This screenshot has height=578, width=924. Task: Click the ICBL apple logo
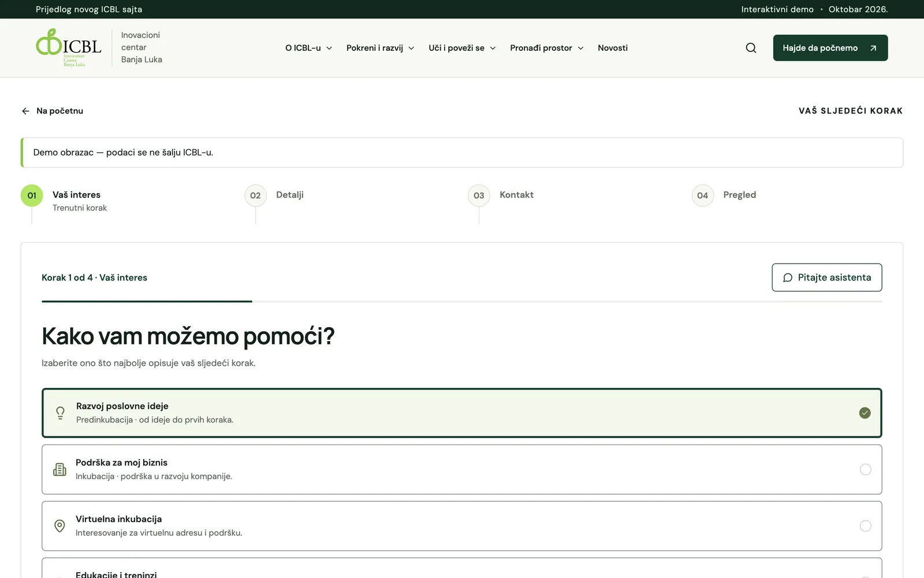(x=69, y=47)
